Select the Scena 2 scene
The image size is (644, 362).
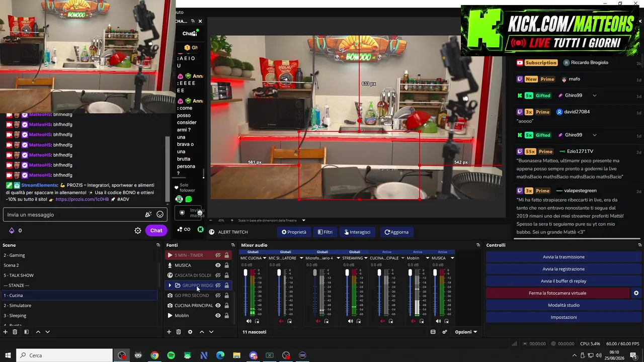(79, 265)
